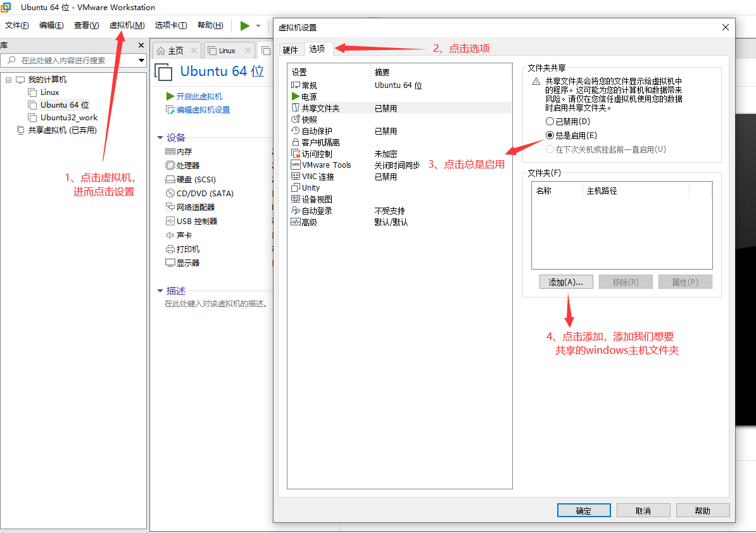Screen dimensions: 756x533
Task: Open the 编辑(E) menu
Action: [51, 25]
